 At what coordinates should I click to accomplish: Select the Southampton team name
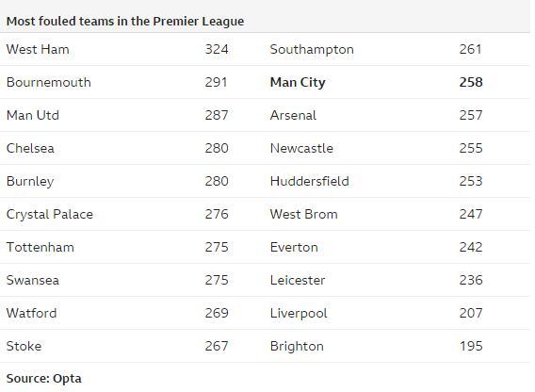pos(312,50)
